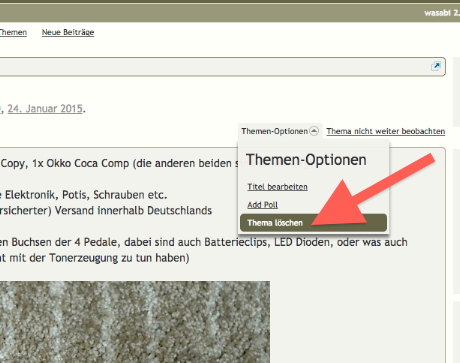
Task: Open the carpet photo attachment
Action: (x=135, y=322)
